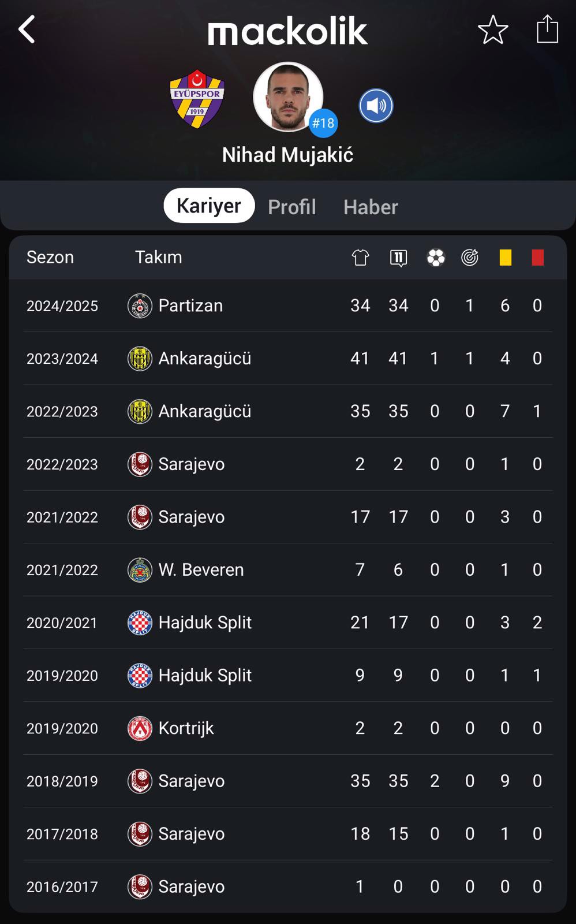The width and height of the screenshot is (576, 924).
Task: Open the Hajduk Split 2020/2021 row
Action: [x=288, y=623]
